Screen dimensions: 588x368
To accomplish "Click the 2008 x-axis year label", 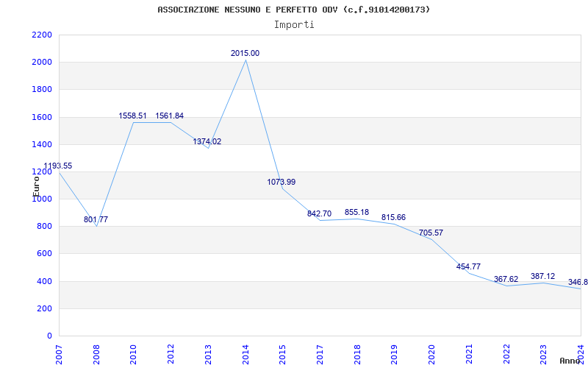I will (x=96, y=354).
